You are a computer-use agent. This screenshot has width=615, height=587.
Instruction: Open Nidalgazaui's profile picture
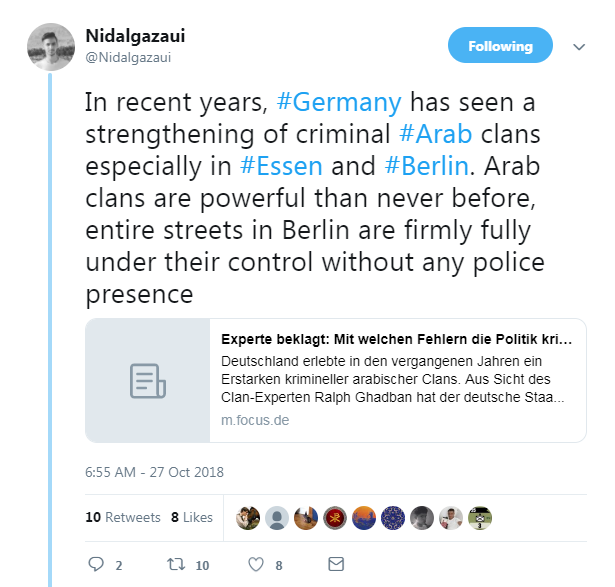51,47
